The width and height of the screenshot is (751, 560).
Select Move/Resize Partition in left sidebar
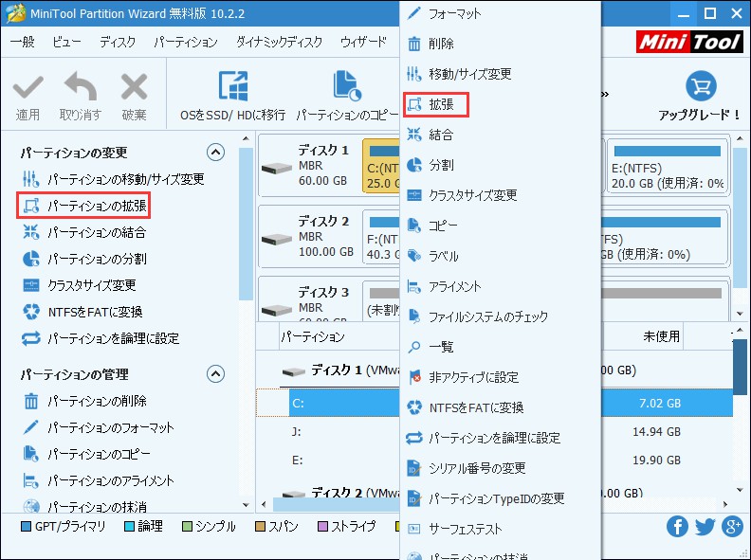(114, 179)
